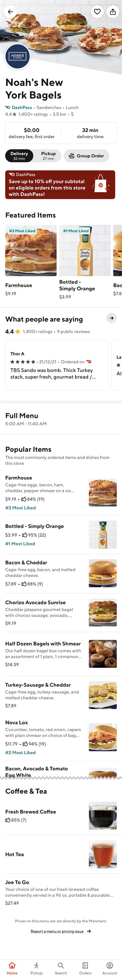The height and width of the screenshot is (980, 122).
Task: Start a Group Order
Action: (86, 156)
